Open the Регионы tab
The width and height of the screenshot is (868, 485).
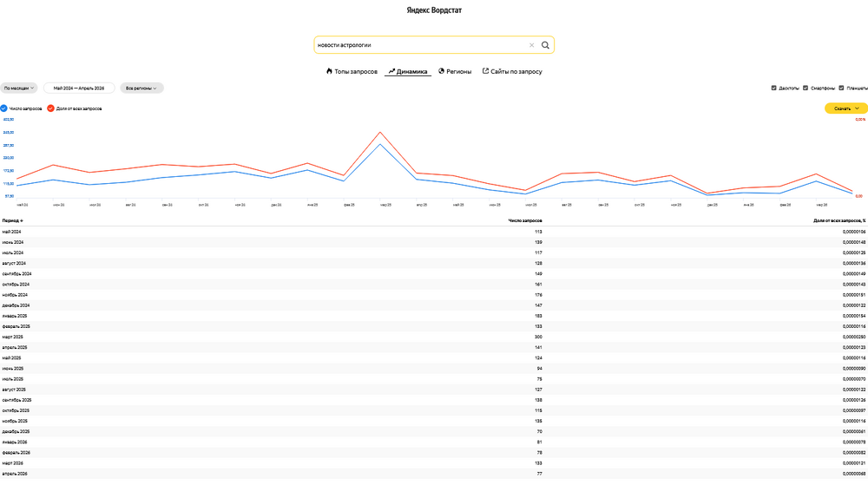pyautogui.click(x=455, y=71)
